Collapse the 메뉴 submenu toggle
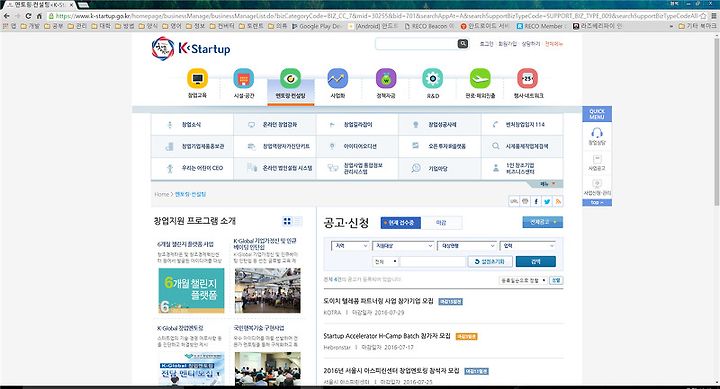Screen dimensions: 720x389 click(x=547, y=184)
